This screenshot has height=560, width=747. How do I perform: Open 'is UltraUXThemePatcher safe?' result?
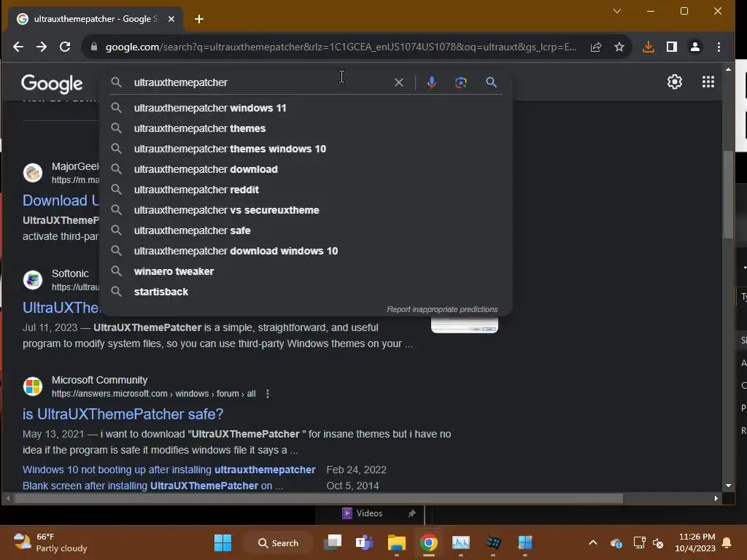[x=123, y=414]
